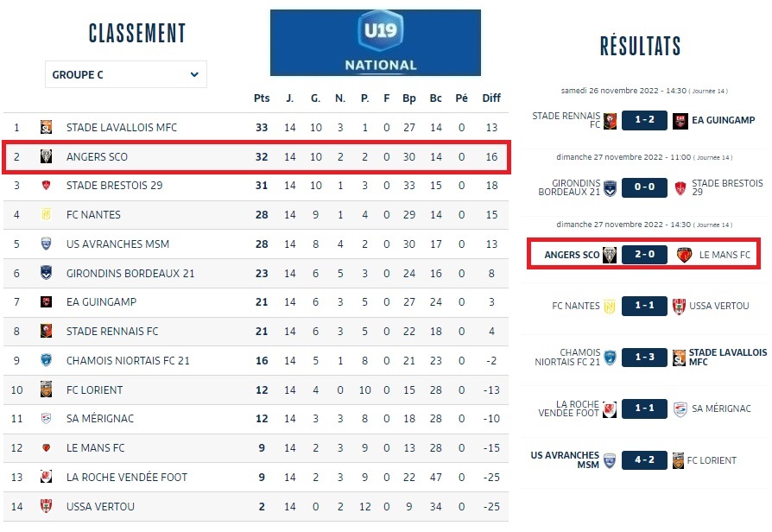The image size is (772, 532).
Task: Click the Stade Lavallois MFC crest in standings
Action: point(47,128)
